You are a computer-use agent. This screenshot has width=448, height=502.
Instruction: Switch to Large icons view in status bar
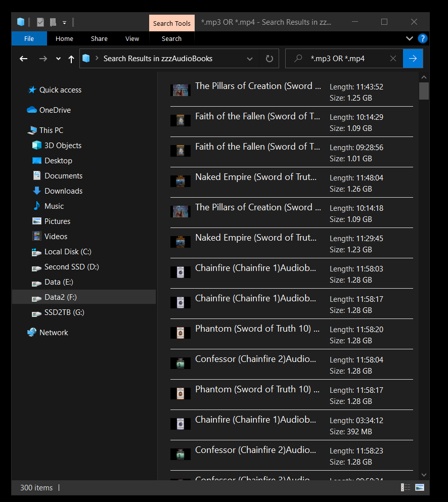(420, 487)
